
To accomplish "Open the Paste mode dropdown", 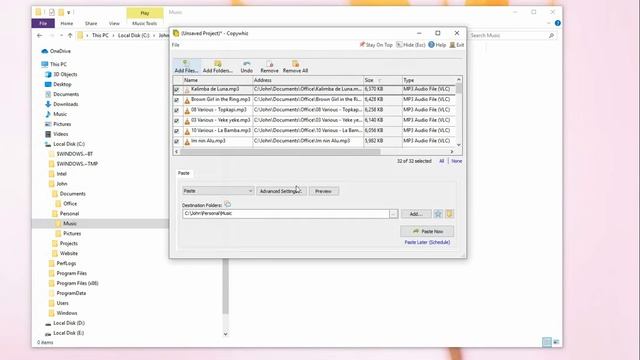I will 218,191.
